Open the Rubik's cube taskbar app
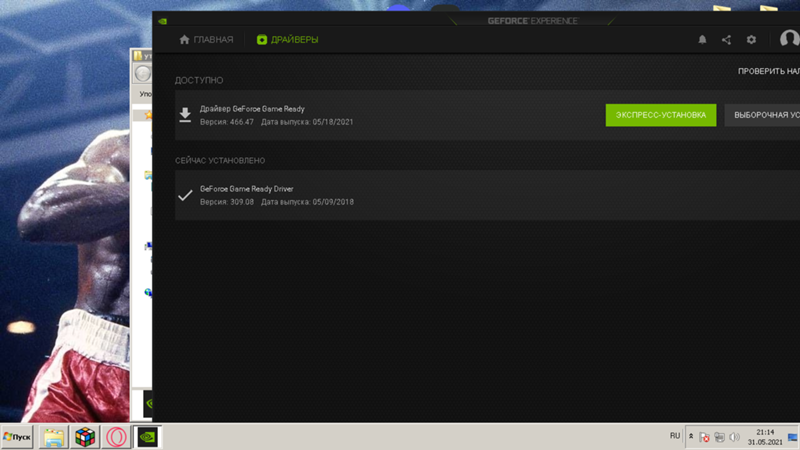The width and height of the screenshot is (800, 450). click(x=85, y=437)
